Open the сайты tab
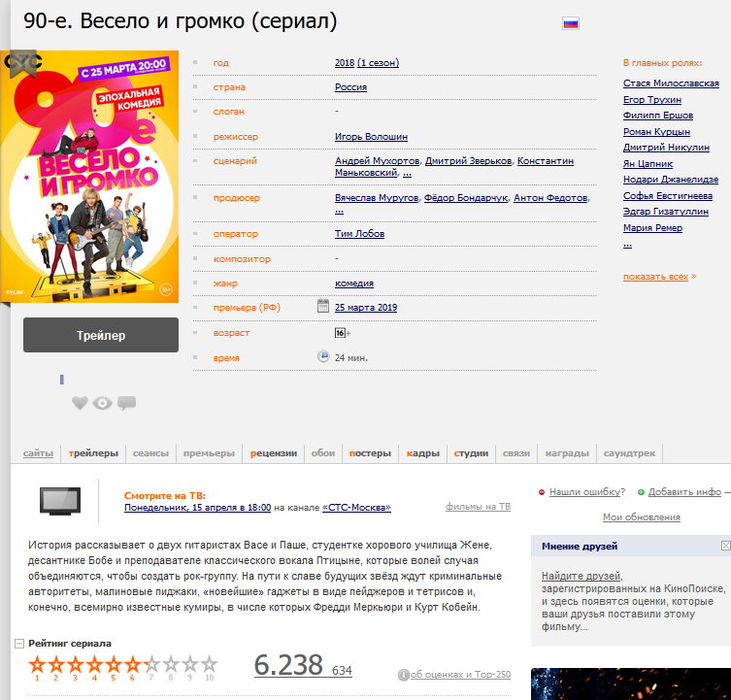 click(38, 453)
